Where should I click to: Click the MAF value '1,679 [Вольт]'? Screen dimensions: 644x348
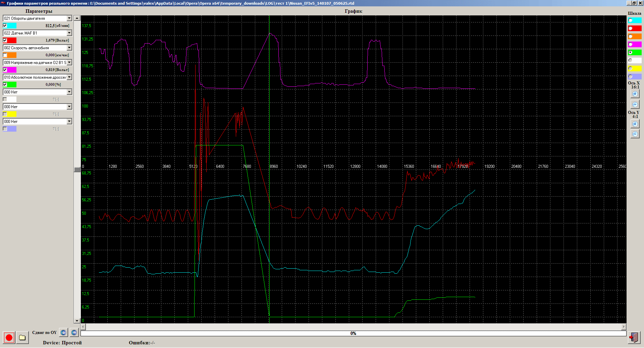tap(57, 40)
